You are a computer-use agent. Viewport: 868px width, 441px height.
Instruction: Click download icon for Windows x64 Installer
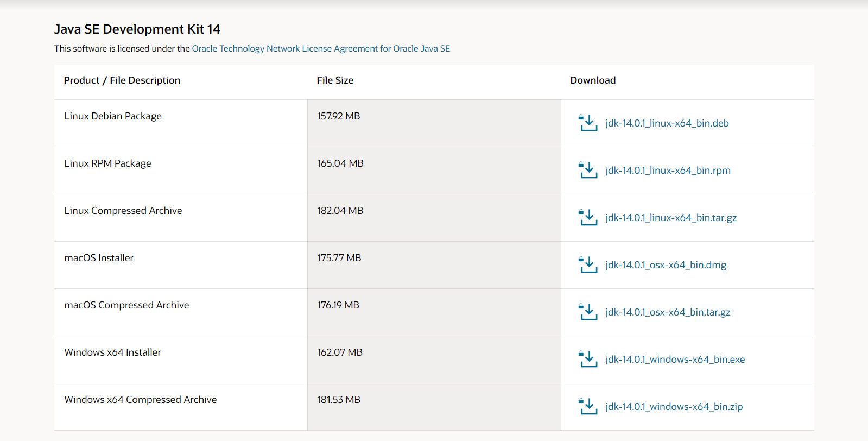click(x=588, y=359)
